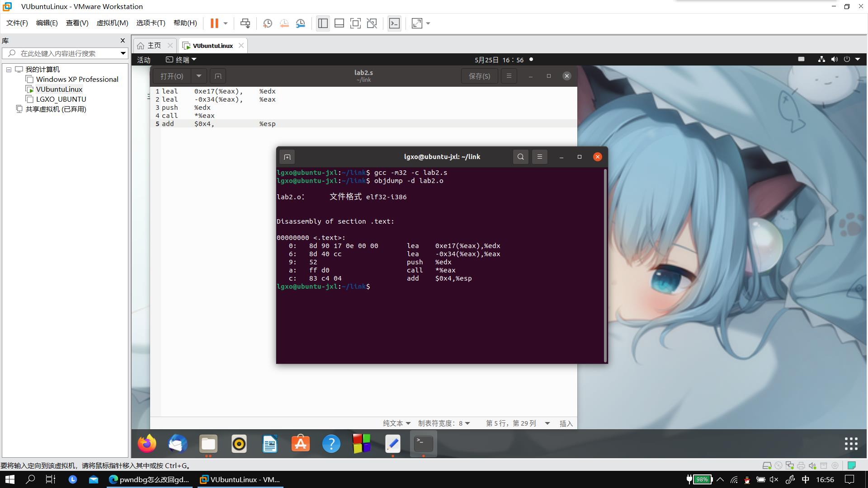
Task: Open the power options dropdown next to pause
Action: click(226, 23)
